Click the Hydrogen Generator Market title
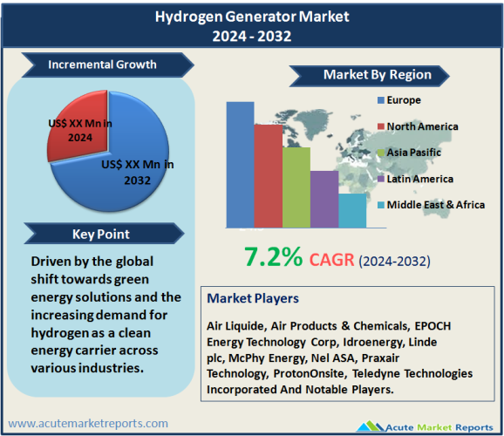Screen dimensions: 504x436 click(x=252, y=17)
